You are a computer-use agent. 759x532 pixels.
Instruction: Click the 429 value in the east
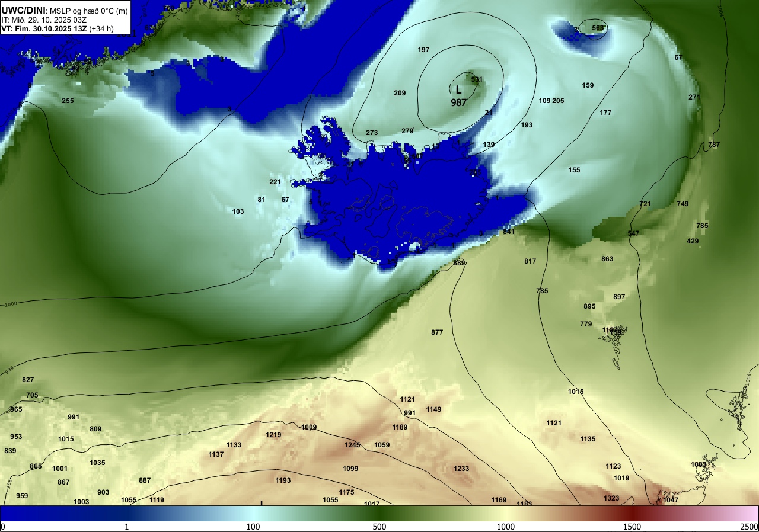(693, 241)
